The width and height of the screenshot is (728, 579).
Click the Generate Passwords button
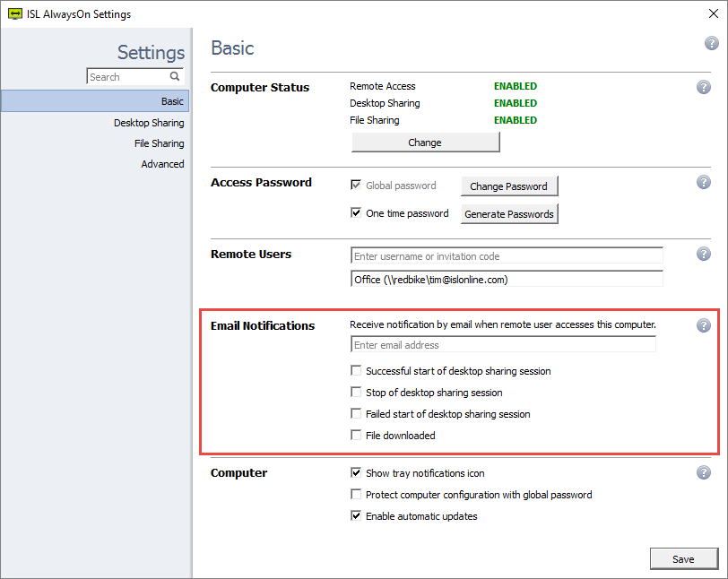pyautogui.click(x=509, y=214)
